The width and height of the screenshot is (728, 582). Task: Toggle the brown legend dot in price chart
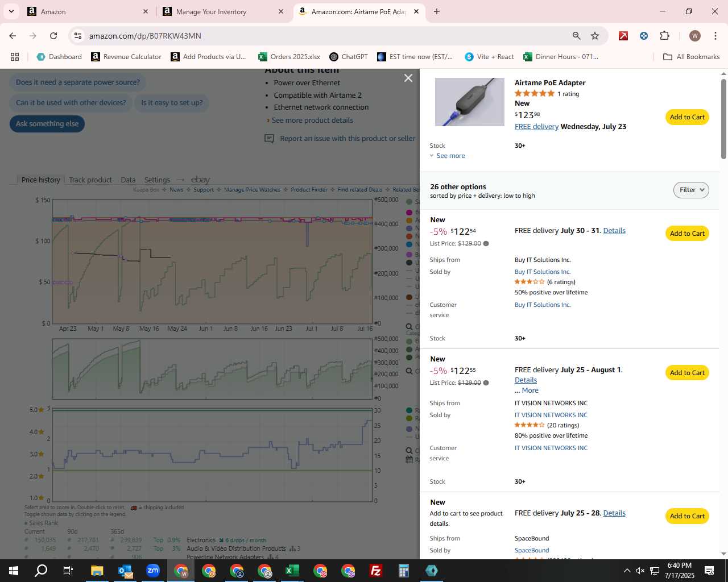coord(409,297)
